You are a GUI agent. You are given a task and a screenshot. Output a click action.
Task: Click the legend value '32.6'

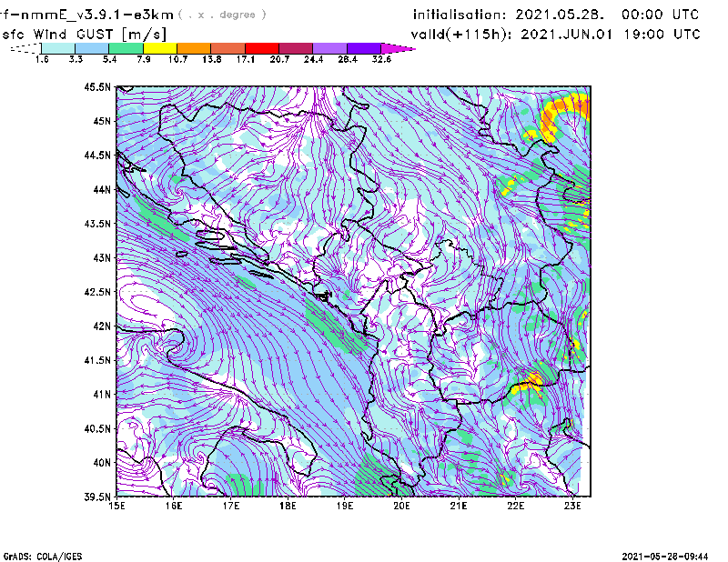click(x=381, y=59)
